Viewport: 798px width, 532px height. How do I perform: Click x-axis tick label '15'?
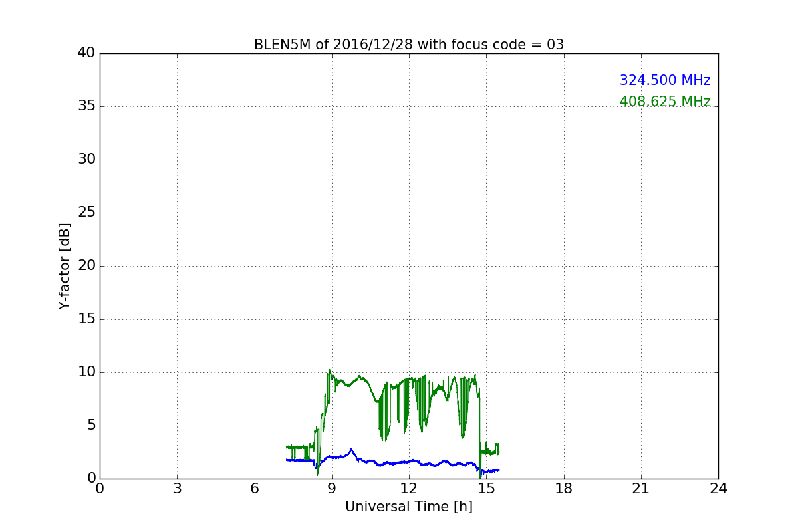tap(486, 488)
